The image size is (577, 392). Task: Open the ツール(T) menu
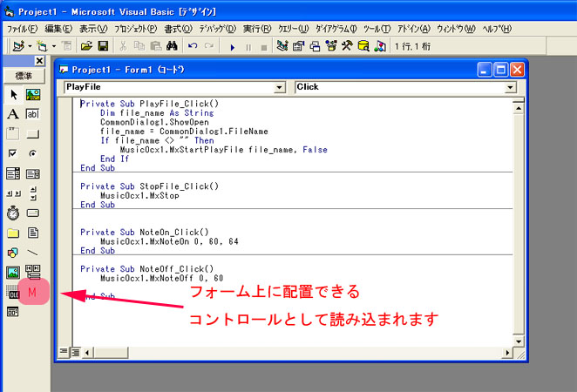click(377, 29)
